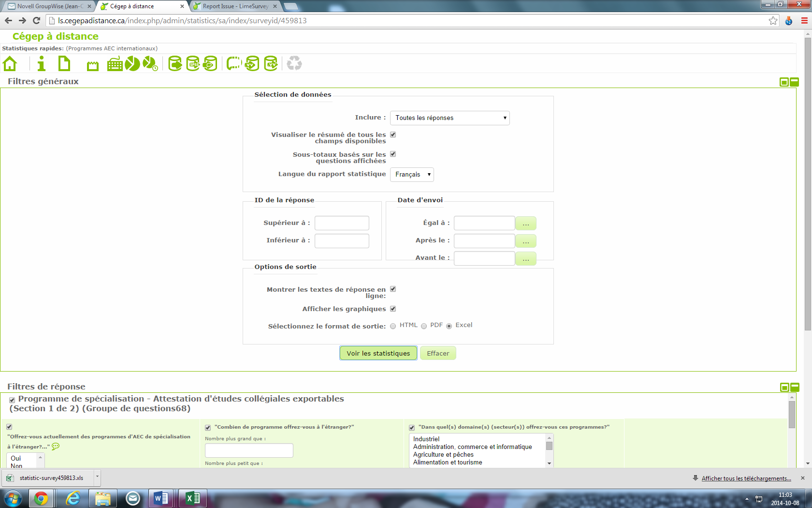Click the first VV database icon
Viewport: 812px width, 508px height.
tap(252, 63)
